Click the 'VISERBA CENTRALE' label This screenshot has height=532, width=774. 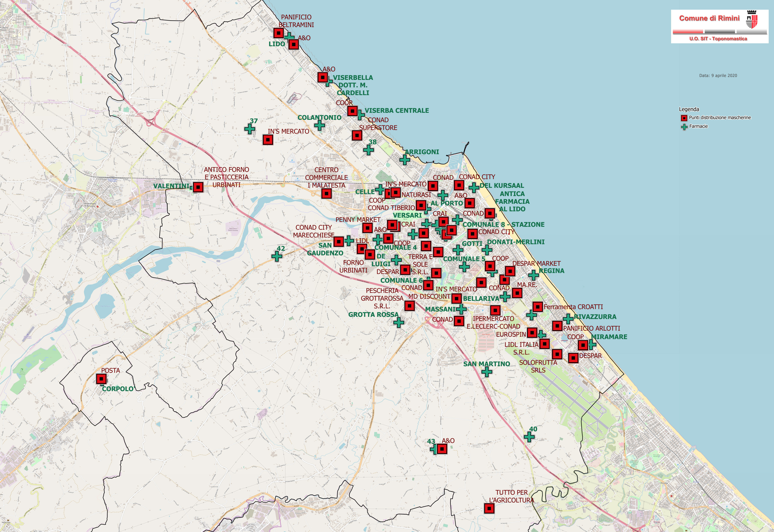tap(396, 111)
